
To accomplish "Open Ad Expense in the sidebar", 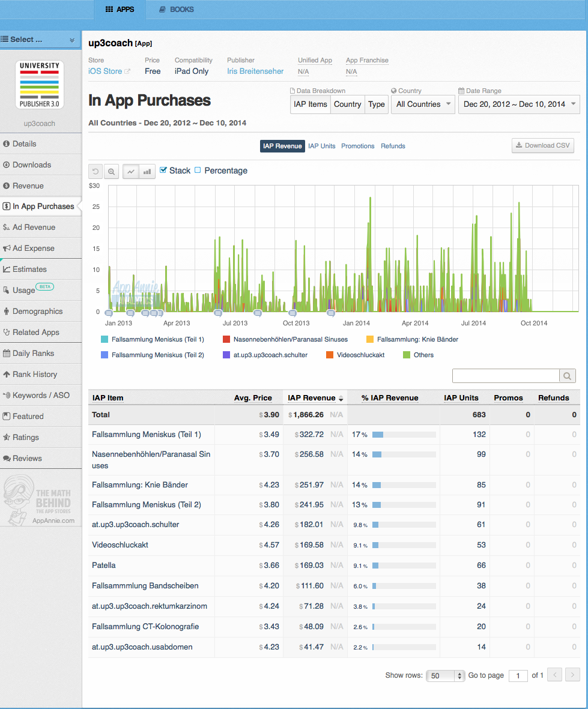I will (x=41, y=249).
